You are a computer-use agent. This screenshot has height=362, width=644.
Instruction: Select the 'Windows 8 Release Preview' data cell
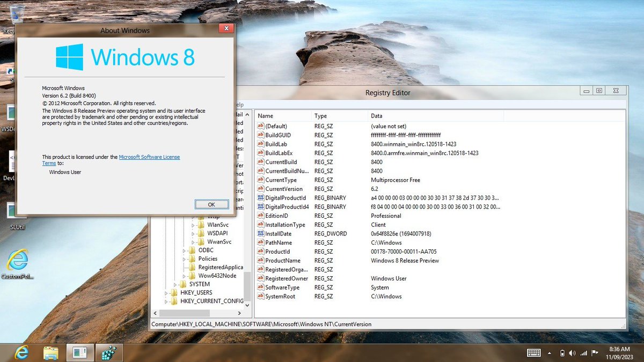click(405, 261)
